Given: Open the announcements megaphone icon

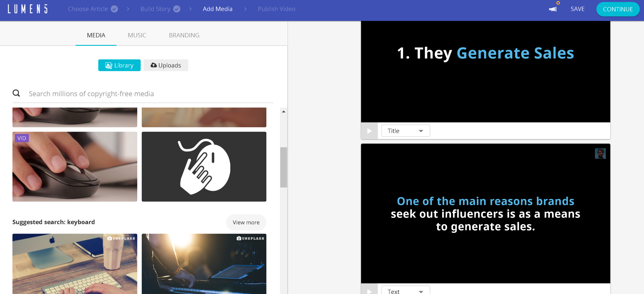Looking at the screenshot, I should [553, 9].
